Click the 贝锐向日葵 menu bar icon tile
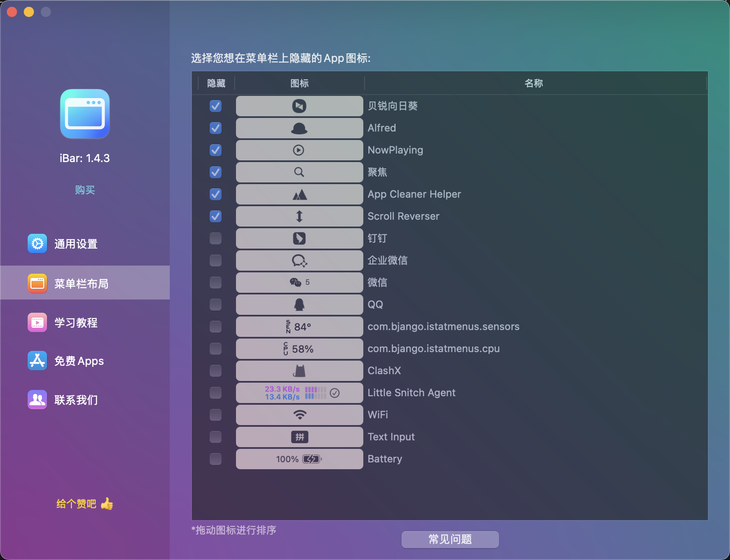The height and width of the screenshot is (560, 730). tap(299, 106)
